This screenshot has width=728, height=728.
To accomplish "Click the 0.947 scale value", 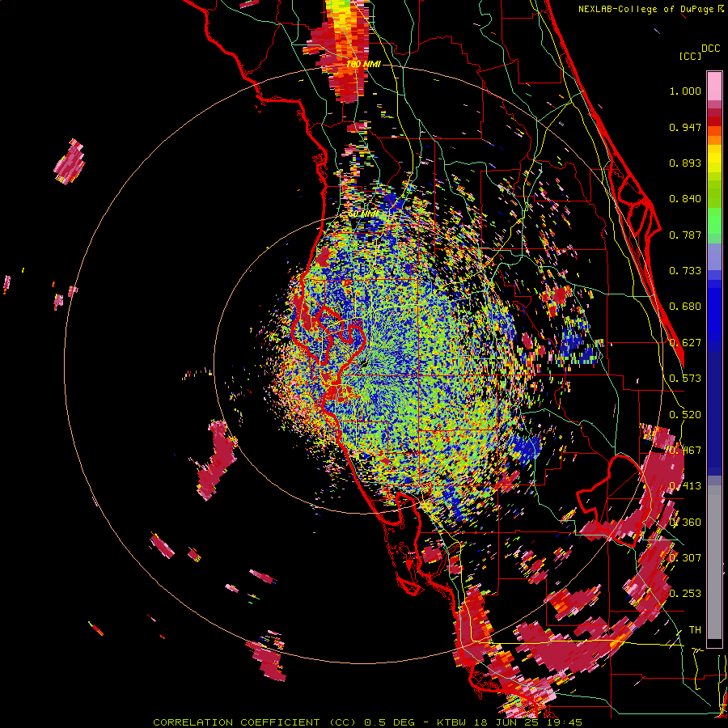I will pos(685,127).
